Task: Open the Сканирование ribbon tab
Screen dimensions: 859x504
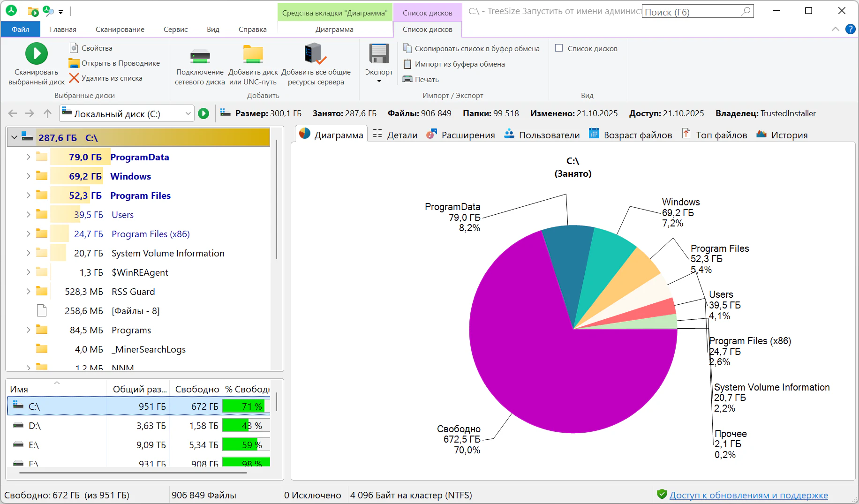Action: click(120, 29)
